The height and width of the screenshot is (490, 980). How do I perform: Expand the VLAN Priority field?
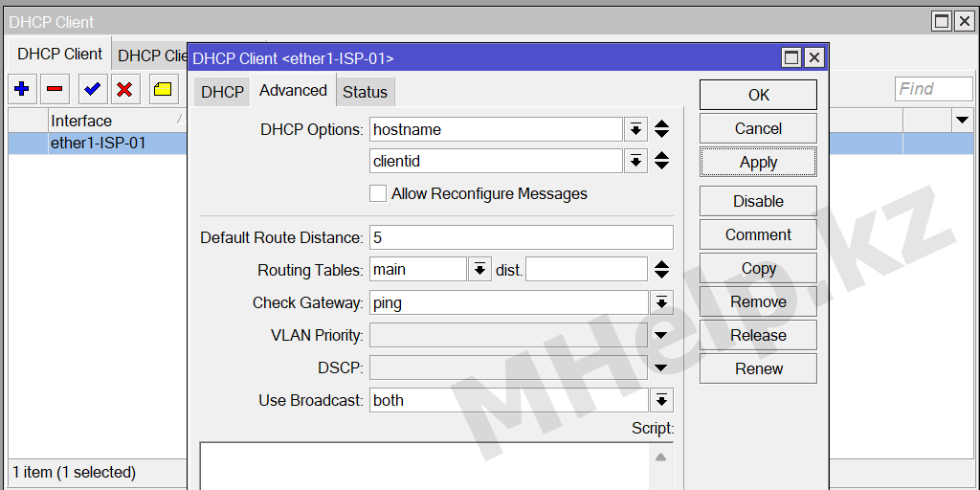(660, 336)
